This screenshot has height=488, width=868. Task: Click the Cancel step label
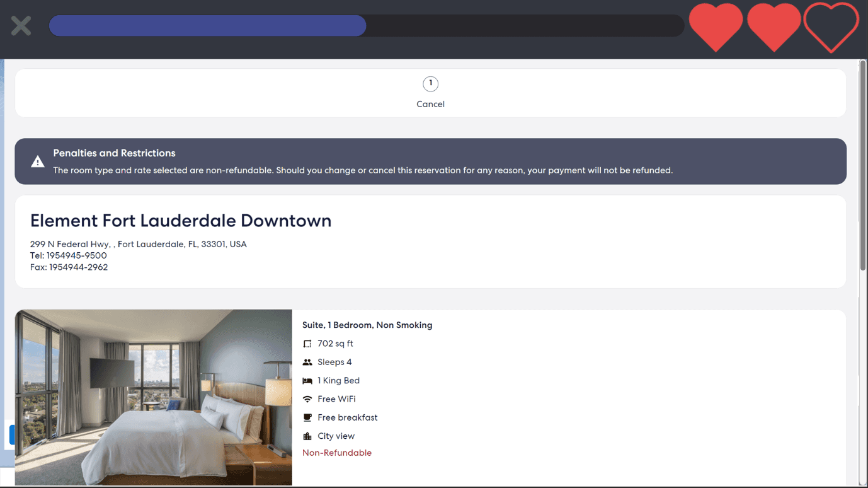point(431,104)
